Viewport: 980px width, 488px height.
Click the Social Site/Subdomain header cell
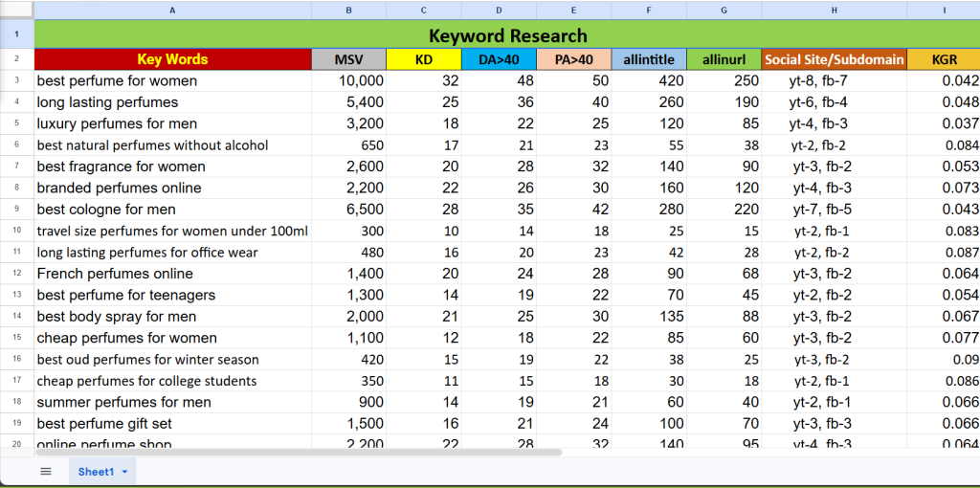[834, 59]
